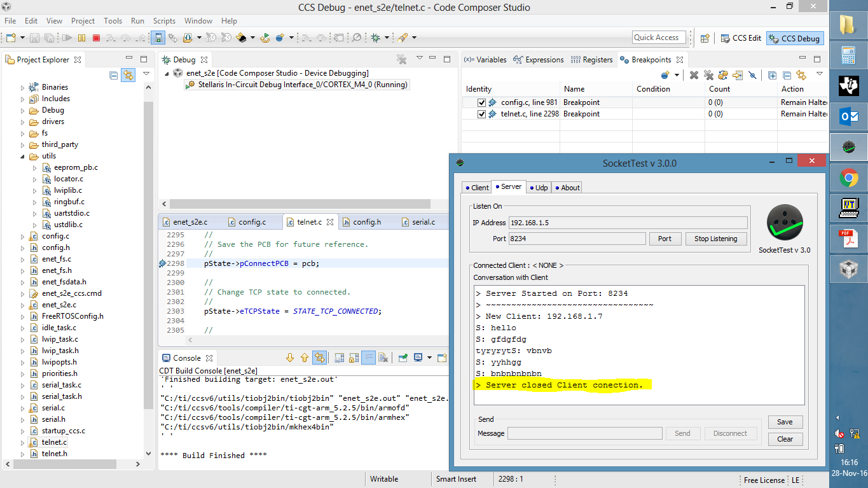868x488 pixels.
Task: Open the Breakpoints view menu triangle
Action: click(x=820, y=74)
